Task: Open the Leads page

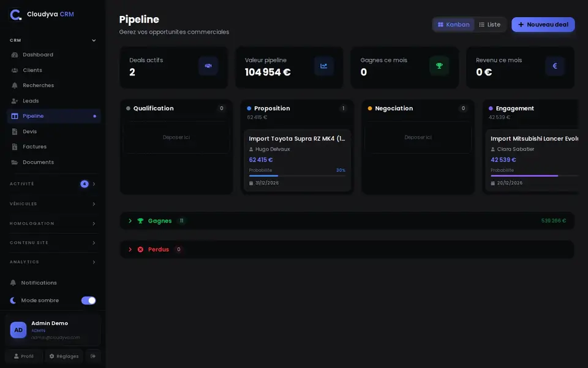Action: (54, 101)
